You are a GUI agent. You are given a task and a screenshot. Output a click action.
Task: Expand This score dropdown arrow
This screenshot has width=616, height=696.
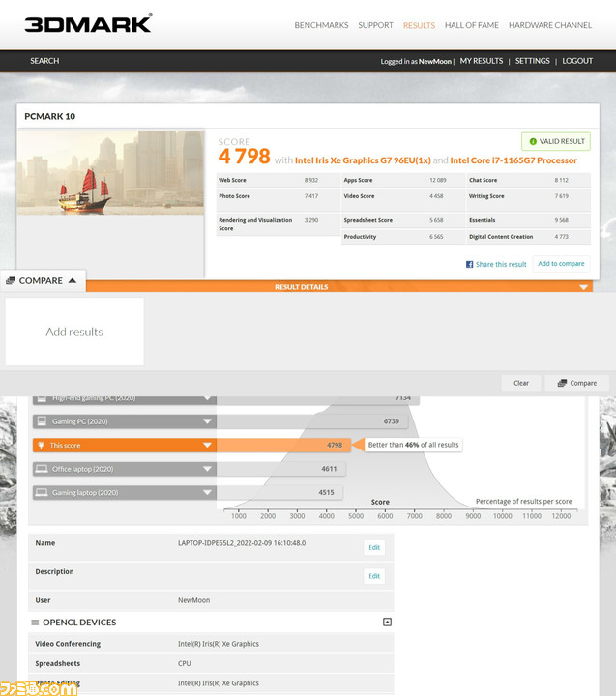click(207, 445)
